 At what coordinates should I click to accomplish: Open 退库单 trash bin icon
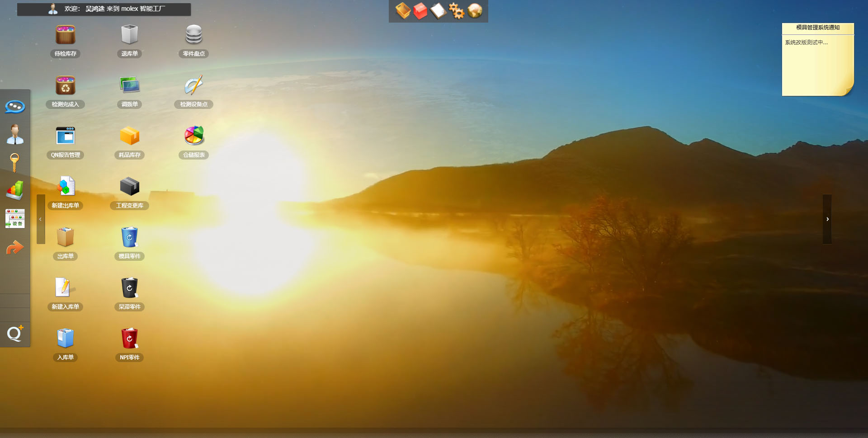click(129, 35)
